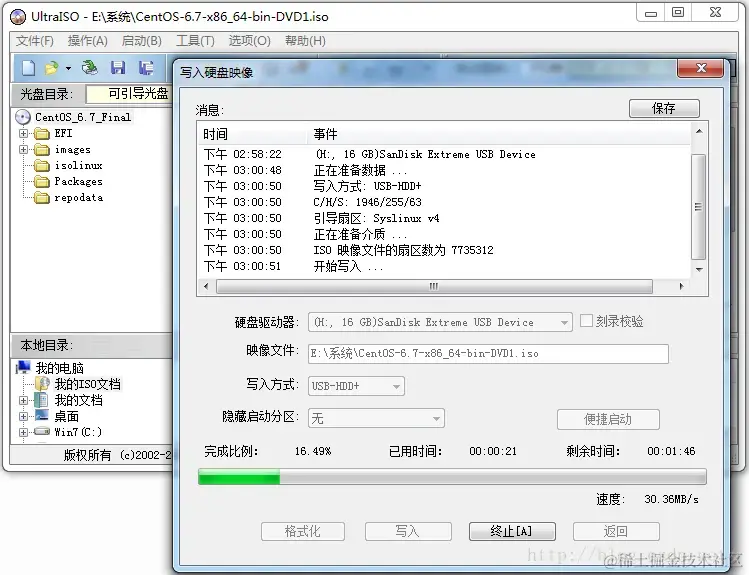Click the UltraISO title bar app icon

tap(18, 17)
